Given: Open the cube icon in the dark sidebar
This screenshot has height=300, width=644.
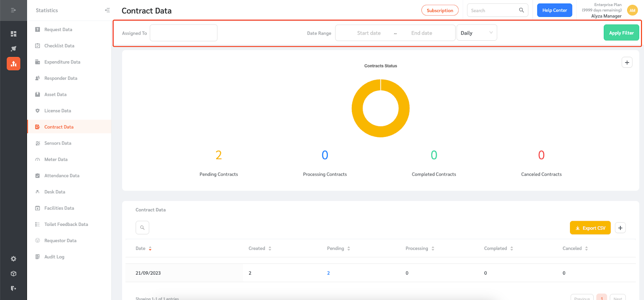Looking at the screenshot, I should (x=13, y=274).
